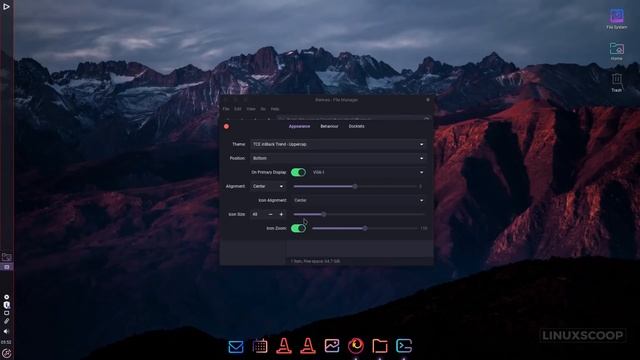The image size is (640, 360).
Task: Click the Icon Zoom slider
Action: (365, 228)
